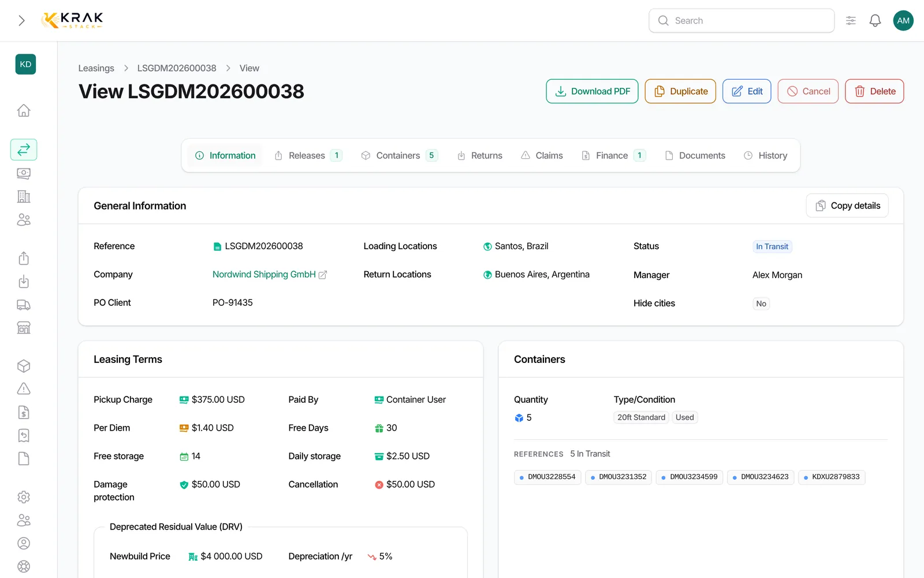The height and width of the screenshot is (578, 924).
Task: Open the truck transport sidebar icon
Action: pos(24,305)
